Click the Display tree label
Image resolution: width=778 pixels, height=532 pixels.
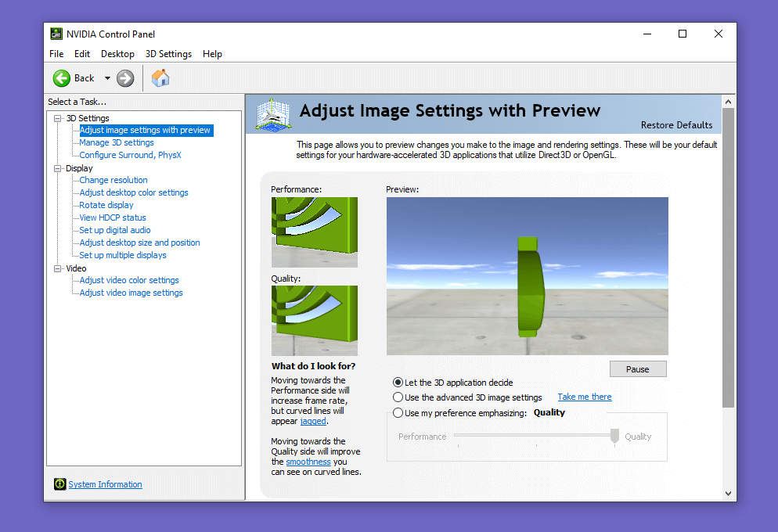click(79, 168)
